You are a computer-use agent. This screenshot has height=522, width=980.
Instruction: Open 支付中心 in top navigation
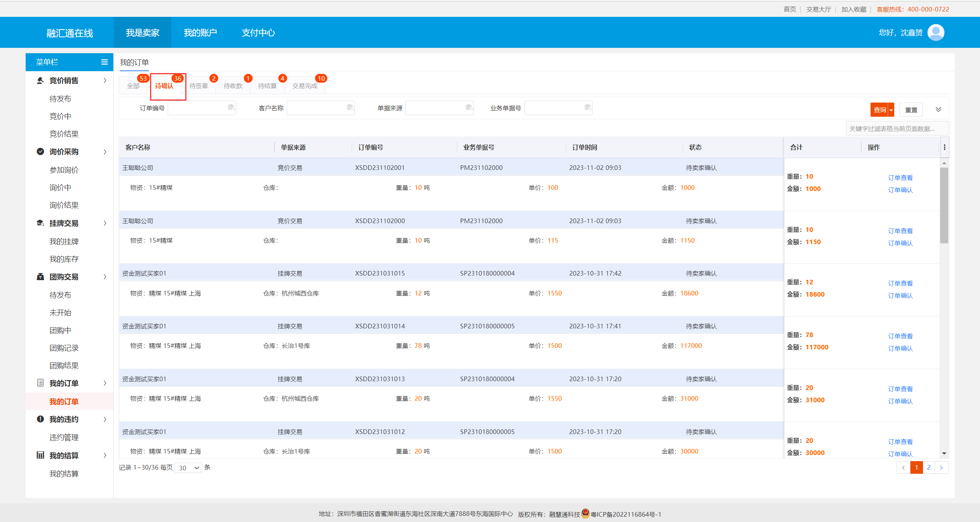click(x=258, y=33)
